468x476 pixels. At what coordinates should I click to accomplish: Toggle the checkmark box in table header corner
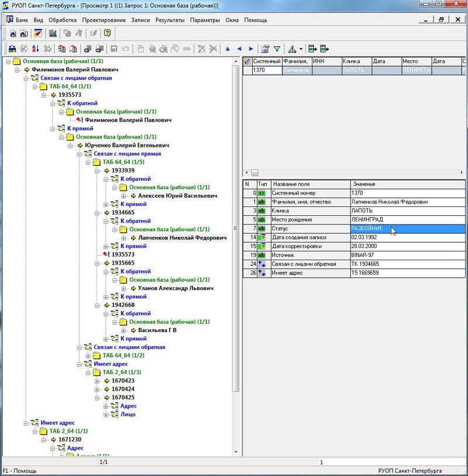247,61
